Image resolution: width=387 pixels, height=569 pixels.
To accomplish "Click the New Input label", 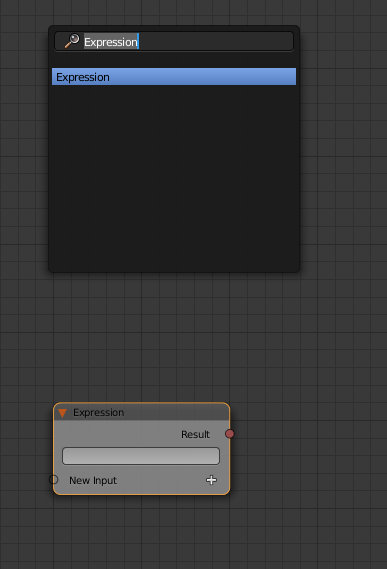I will click(x=93, y=480).
